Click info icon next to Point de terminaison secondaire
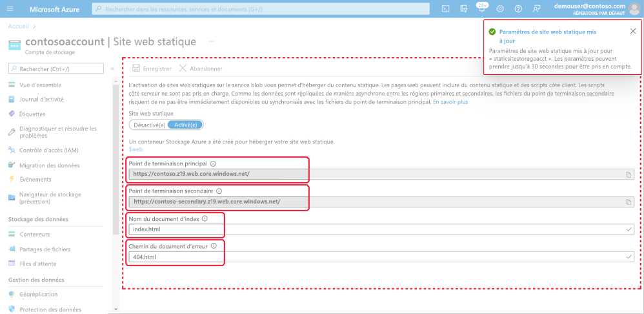 [x=219, y=191]
